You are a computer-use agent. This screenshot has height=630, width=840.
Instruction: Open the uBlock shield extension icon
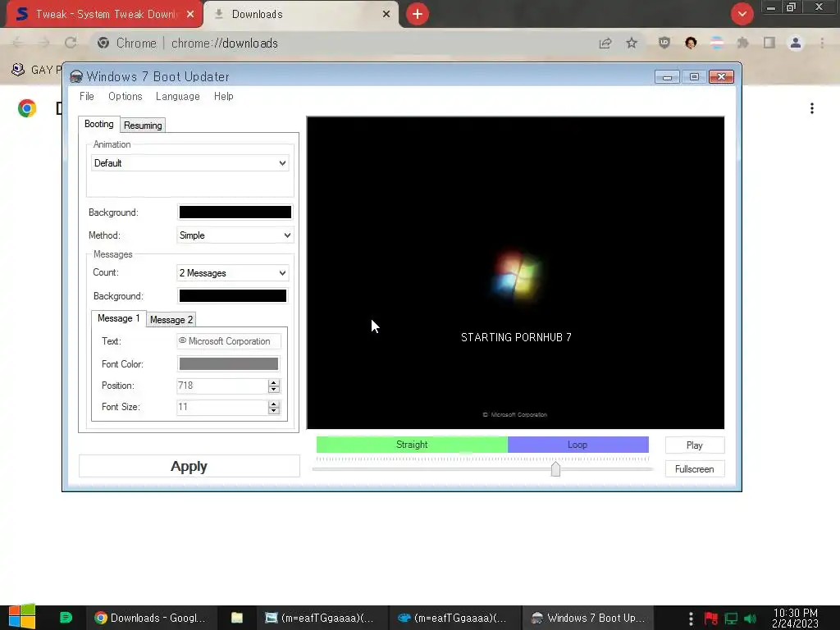coord(664,43)
